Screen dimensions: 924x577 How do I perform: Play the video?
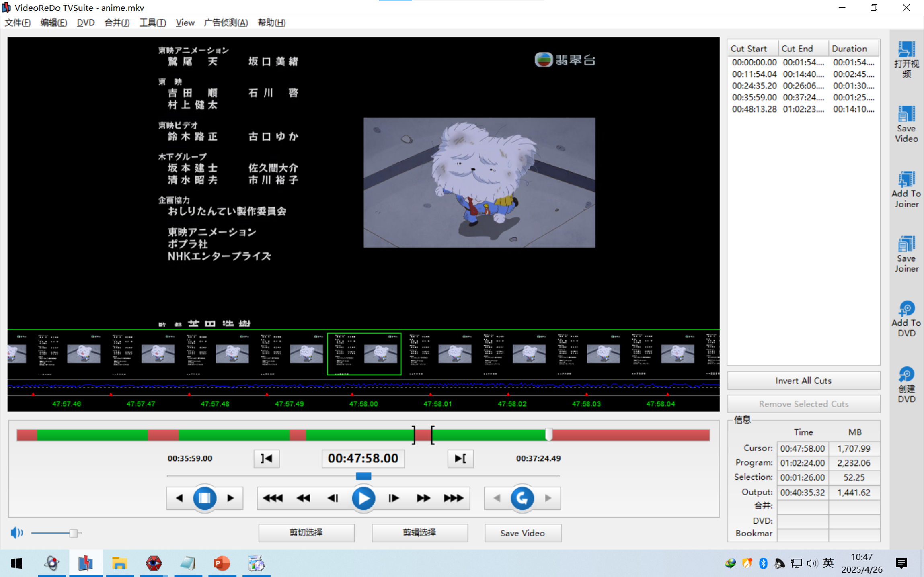363,498
